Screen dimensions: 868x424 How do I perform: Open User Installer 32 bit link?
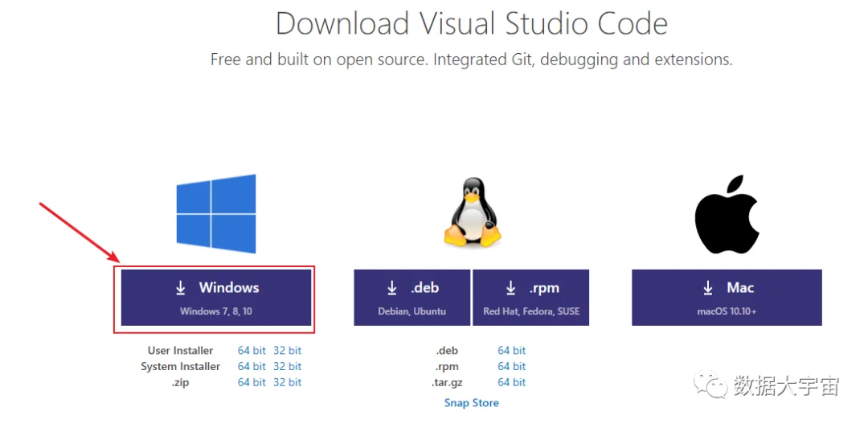[287, 350]
